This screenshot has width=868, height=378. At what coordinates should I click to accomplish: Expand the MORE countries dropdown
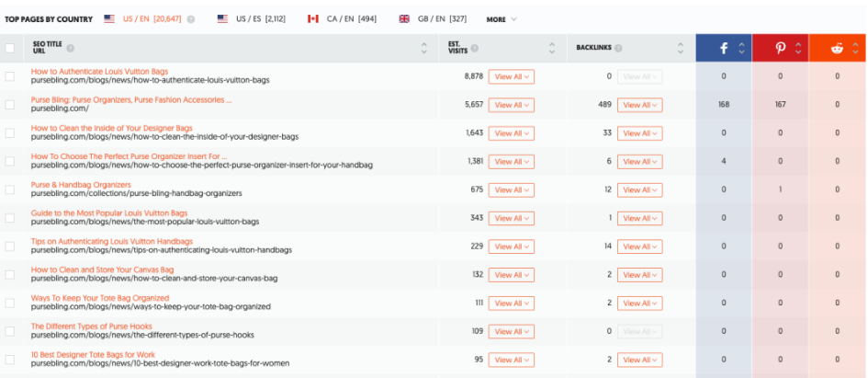pyautogui.click(x=502, y=19)
